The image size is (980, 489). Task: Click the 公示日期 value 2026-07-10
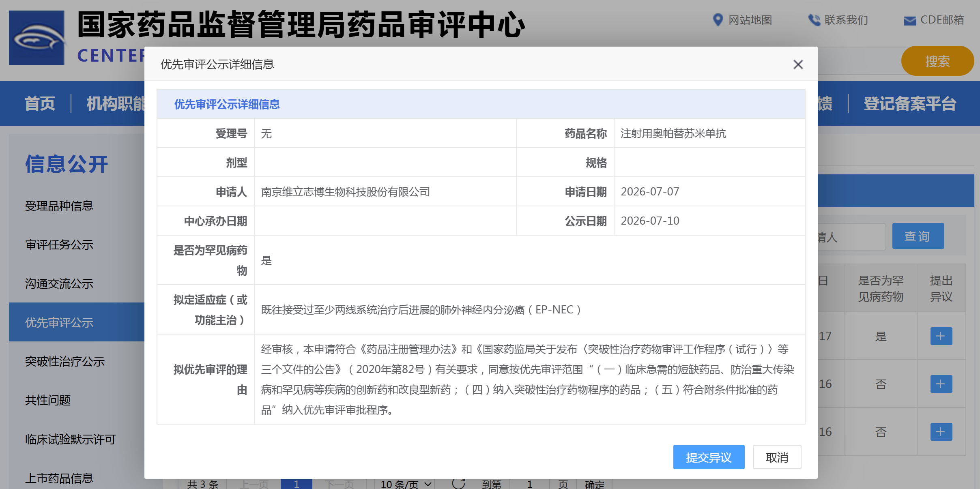pyautogui.click(x=650, y=221)
